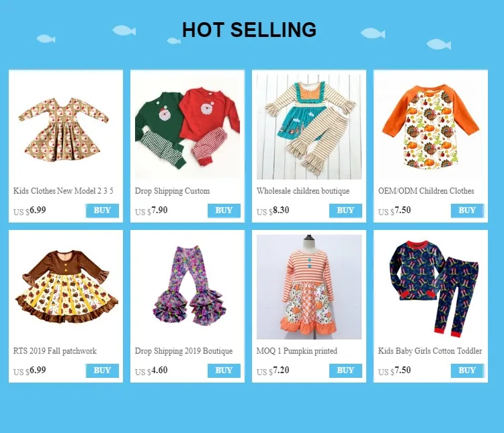Click BUY for Kids Baby Girls Cotton Toddler

coord(467,370)
